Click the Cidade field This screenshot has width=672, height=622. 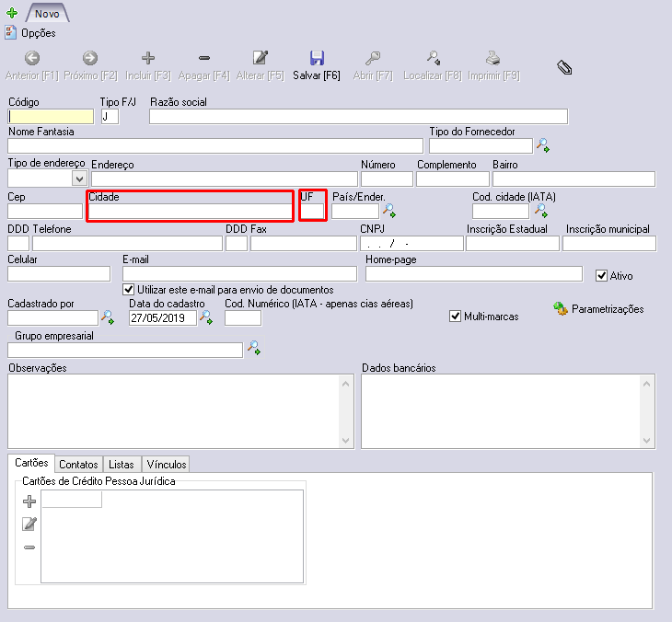190,212
